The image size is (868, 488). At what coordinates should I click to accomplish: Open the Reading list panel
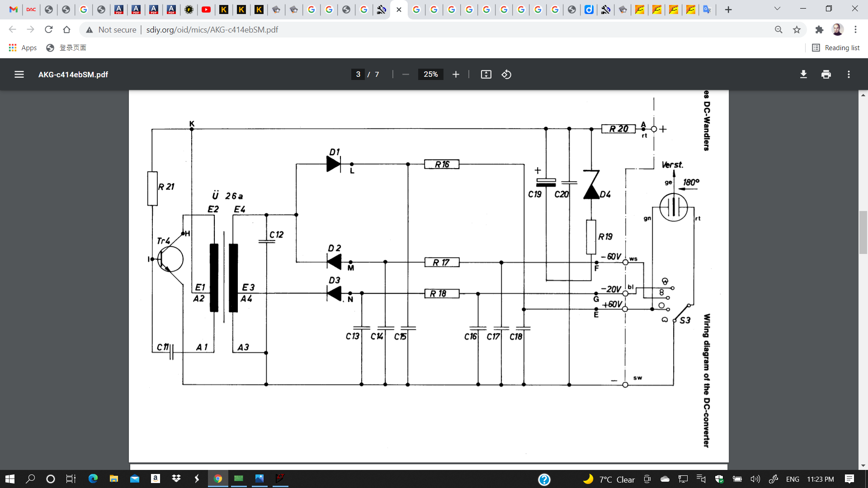[835, 48]
